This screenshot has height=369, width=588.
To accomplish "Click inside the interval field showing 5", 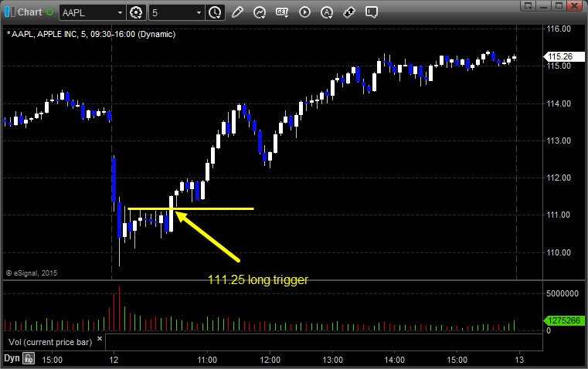I will (172, 12).
